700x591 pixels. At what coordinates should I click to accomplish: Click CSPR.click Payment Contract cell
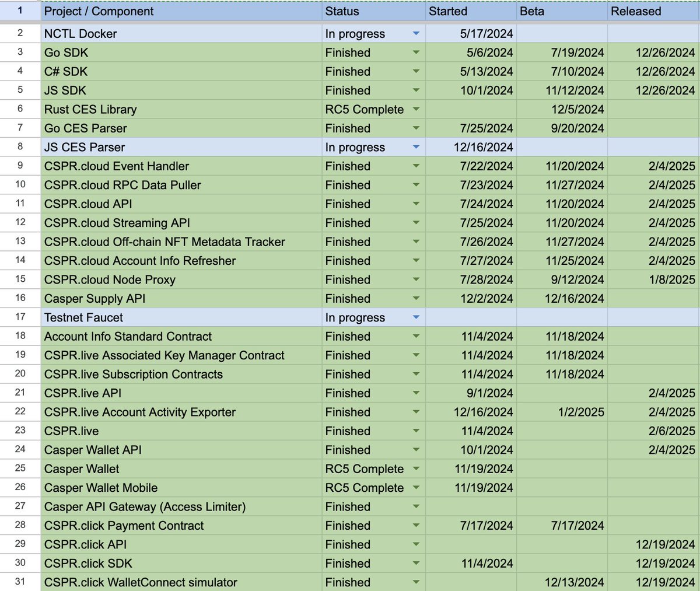point(181,526)
